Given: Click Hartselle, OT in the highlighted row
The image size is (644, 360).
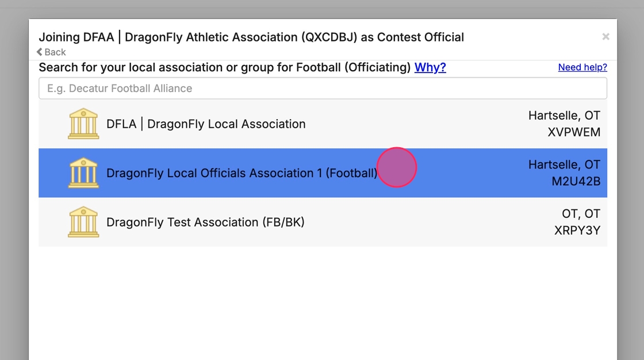Looking at the screenshot, I should 564,165.
